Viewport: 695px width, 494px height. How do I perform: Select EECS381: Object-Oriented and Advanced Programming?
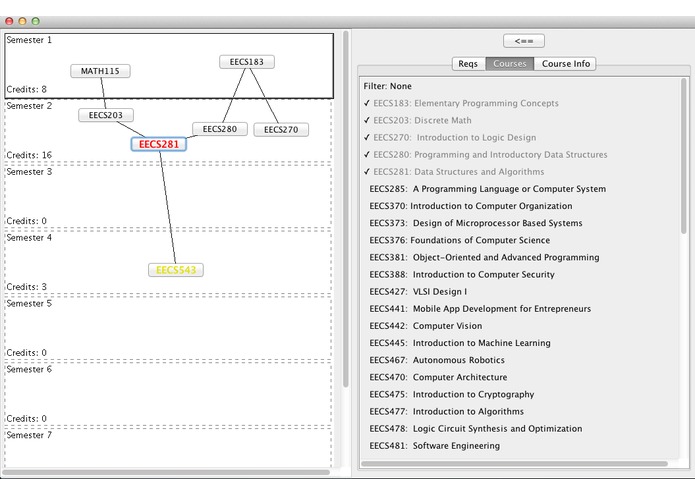point(484,257)
